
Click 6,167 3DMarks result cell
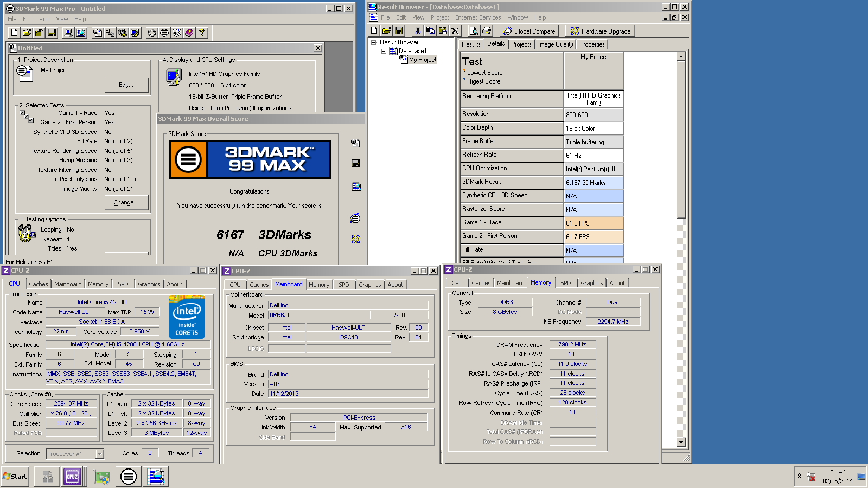(594, 183)
